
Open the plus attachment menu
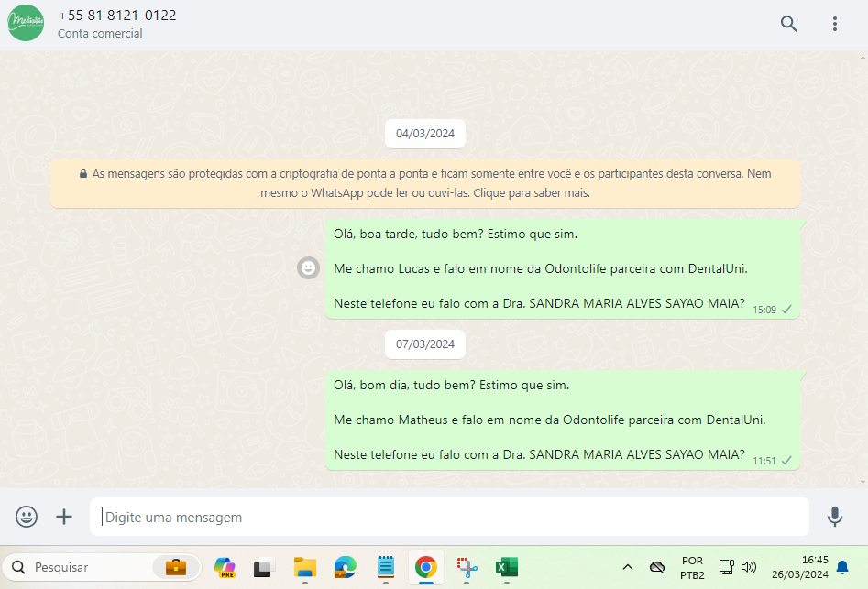point(64,517)
